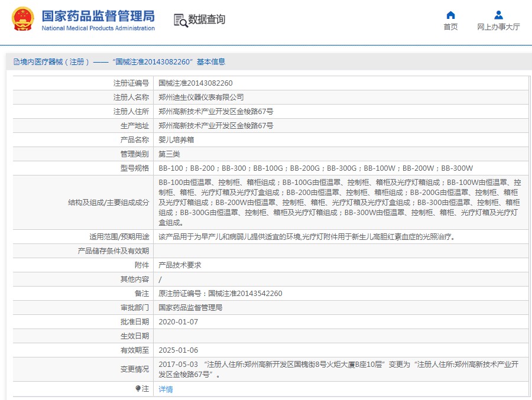The image size is (532, 400).
Task: Open 网上办事大厅 user icon
Action: point(498,15)
